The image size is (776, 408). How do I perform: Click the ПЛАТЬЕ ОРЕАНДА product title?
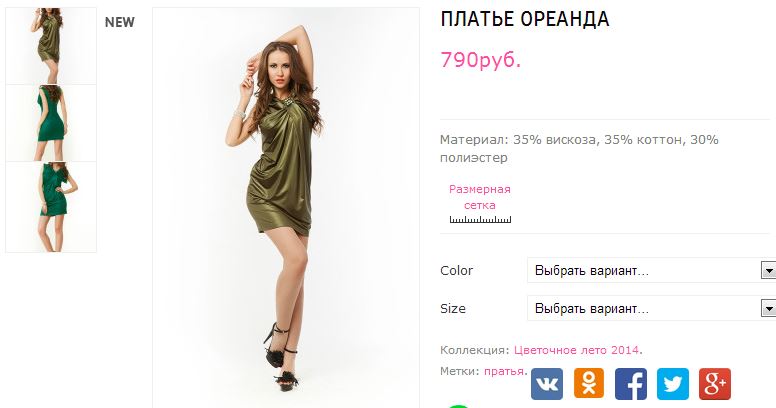525,19
